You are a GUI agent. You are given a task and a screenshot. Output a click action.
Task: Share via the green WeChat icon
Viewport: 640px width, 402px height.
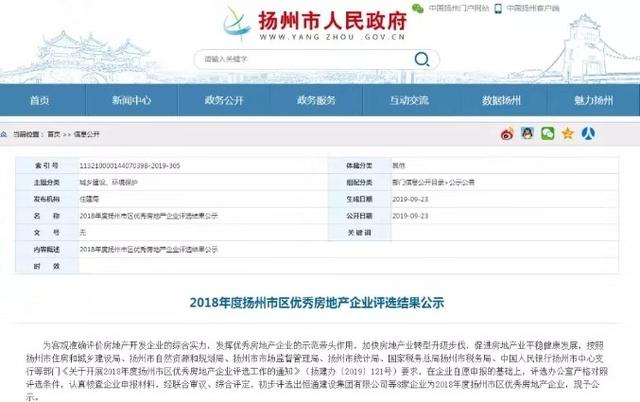tap(547, 133)
